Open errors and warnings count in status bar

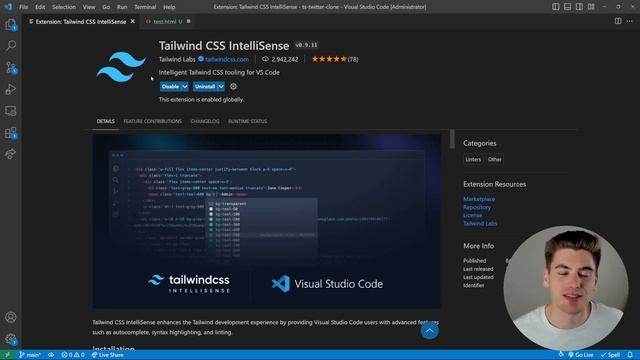click(73, 355)
